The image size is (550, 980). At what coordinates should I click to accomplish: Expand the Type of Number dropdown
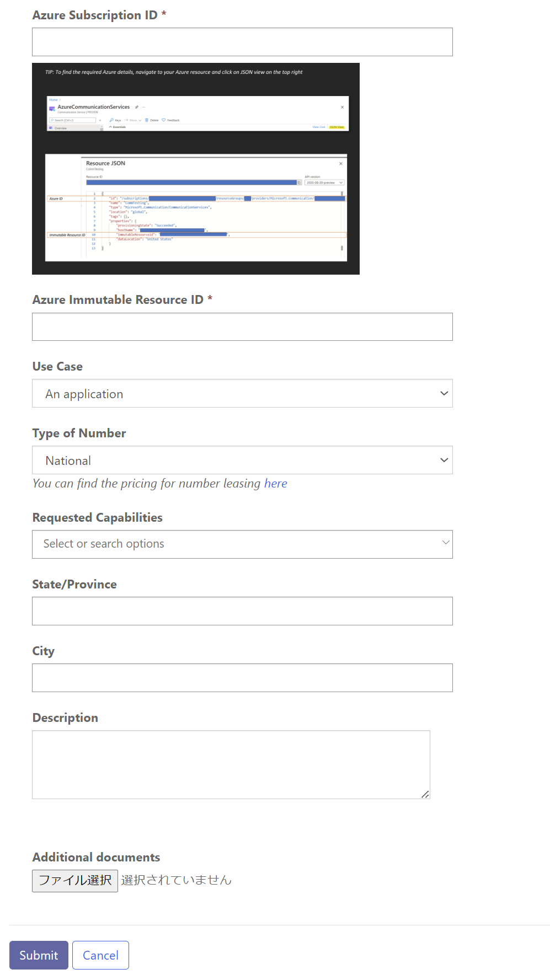242,460
